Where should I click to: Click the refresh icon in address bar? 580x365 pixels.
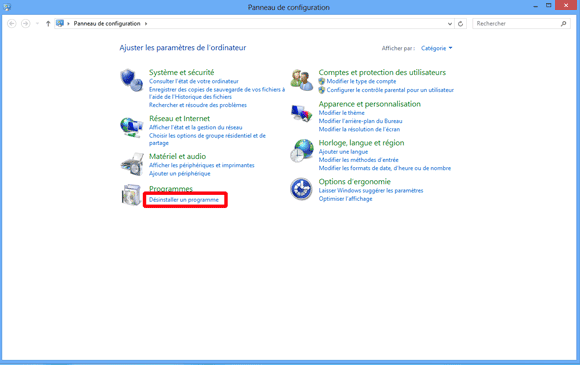tap(461, 24)
